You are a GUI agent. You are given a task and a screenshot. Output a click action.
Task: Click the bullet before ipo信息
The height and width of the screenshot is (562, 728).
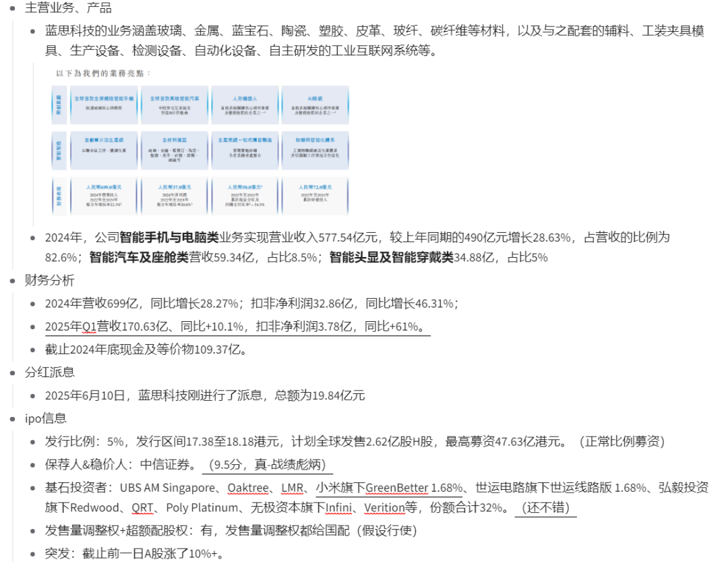coord(13,419)
